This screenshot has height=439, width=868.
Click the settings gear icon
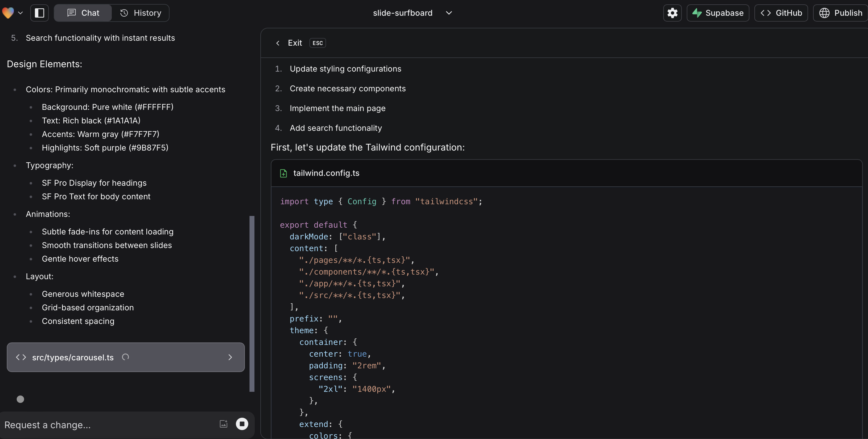[x=672, y=12]
